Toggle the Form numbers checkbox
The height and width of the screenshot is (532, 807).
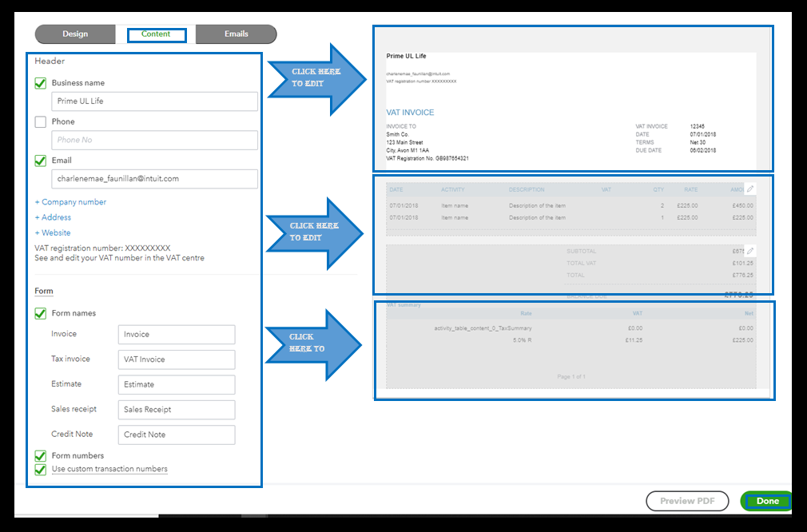point(40,455)
